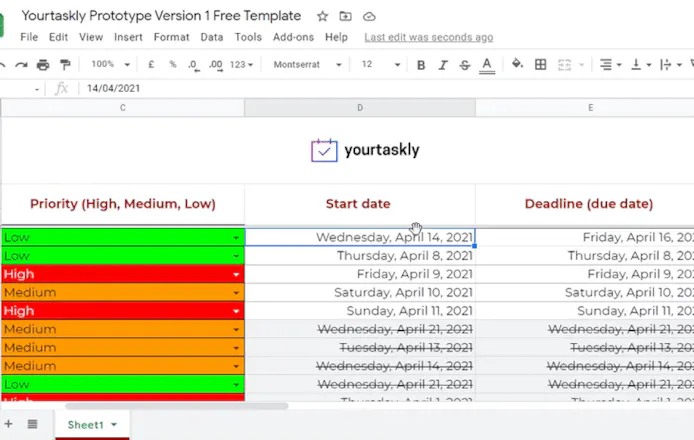
Task: Check the cloud save status icon
Action: click(369, 17)
